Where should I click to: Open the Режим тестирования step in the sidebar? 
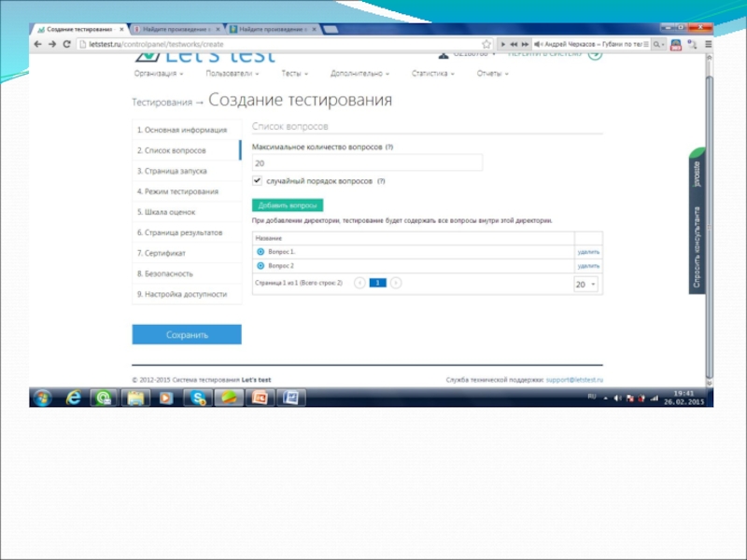(178, 191)
